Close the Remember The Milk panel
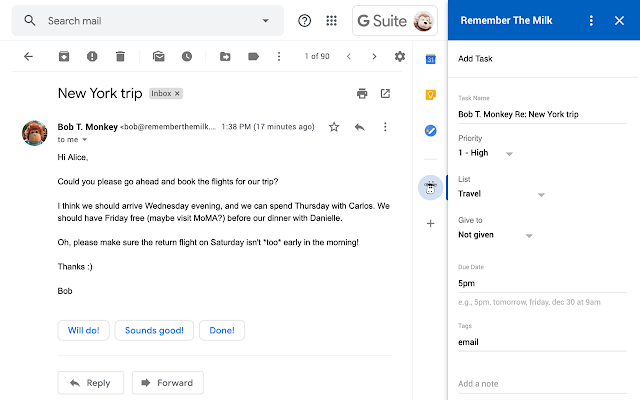The image size is (640, 400). point(619,20)
